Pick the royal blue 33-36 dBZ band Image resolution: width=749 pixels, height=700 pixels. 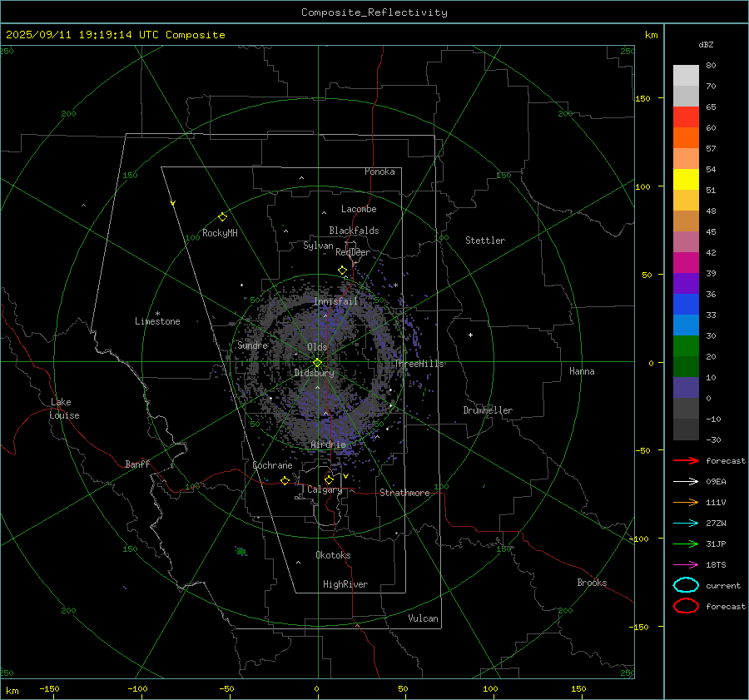686,304
